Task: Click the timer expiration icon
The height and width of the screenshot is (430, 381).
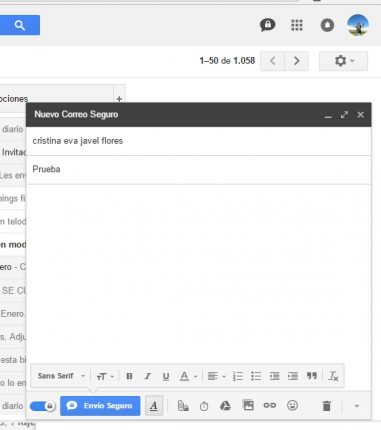Action: pyautogui.click(x=204, y=406)
